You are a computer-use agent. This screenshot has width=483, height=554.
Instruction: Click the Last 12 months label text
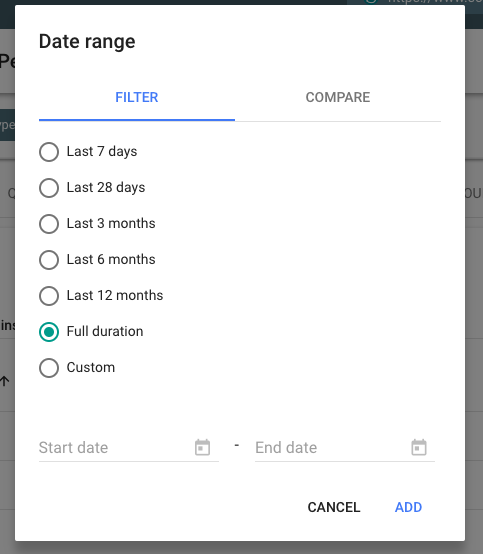115,295
